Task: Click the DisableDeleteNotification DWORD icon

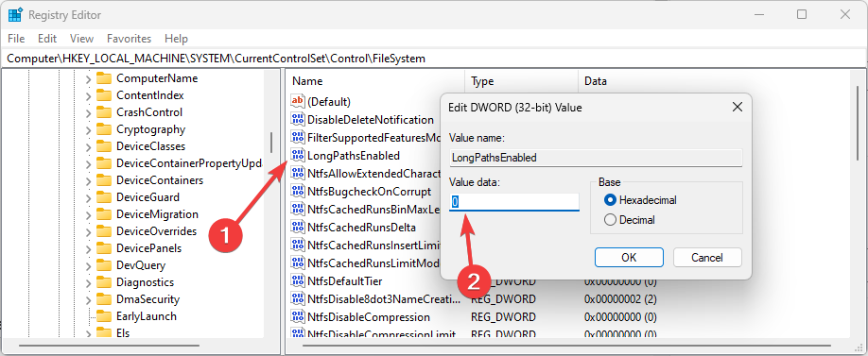Action: point(298,119)
